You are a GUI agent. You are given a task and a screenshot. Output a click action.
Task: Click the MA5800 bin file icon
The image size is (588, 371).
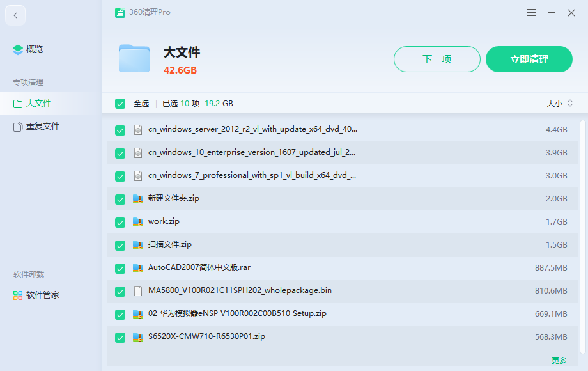click(x=137, y=291)
